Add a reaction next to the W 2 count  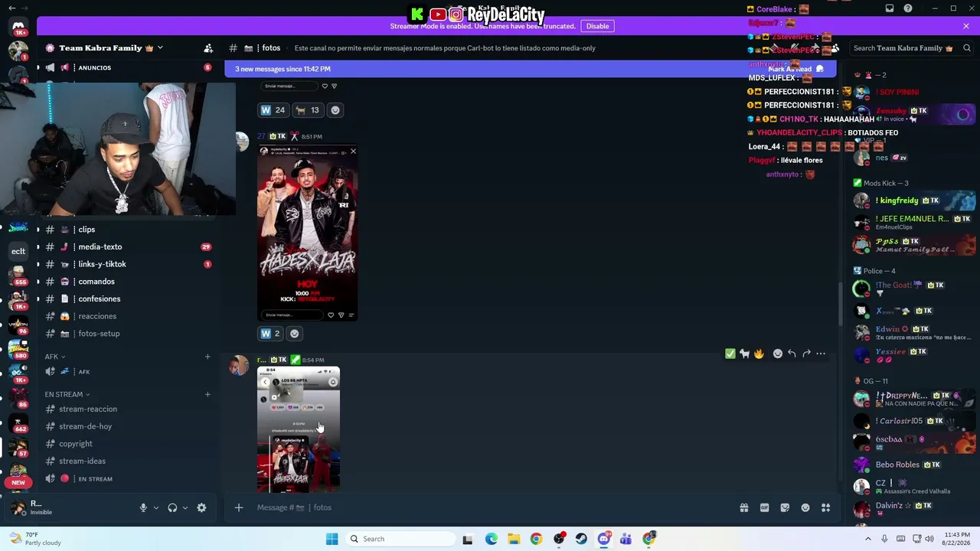[294, 334]
